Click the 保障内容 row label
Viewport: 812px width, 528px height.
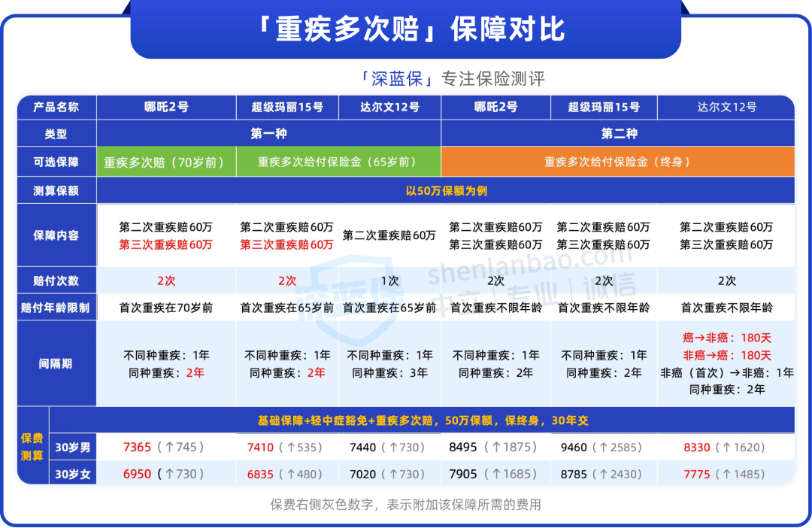[57, 235]
